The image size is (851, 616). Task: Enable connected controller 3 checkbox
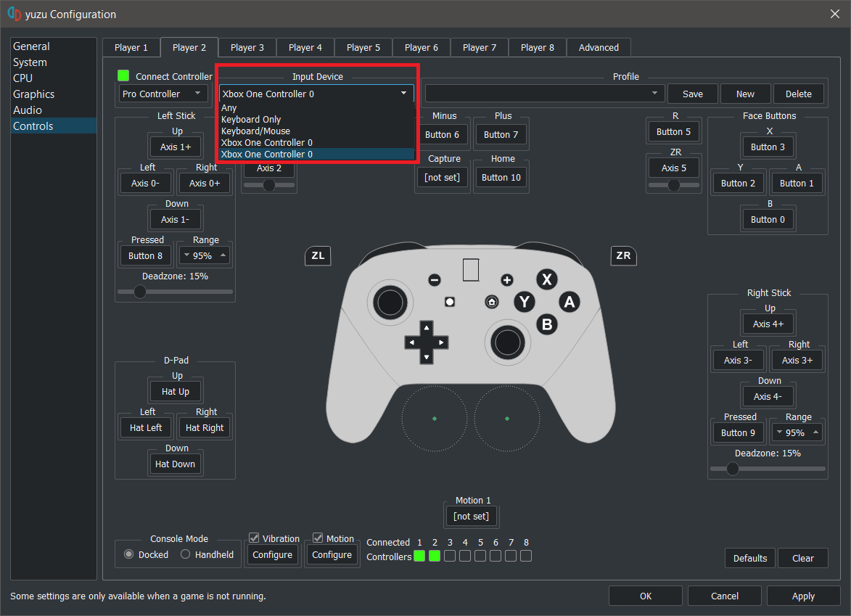pyautogui.click(x=450, y=556)
